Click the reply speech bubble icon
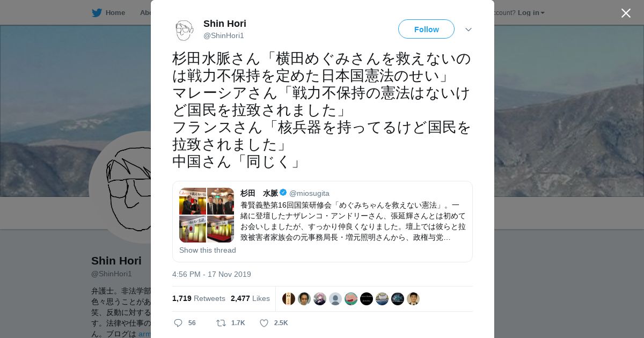This screenshot has width=644, height=338. (178, 323)
